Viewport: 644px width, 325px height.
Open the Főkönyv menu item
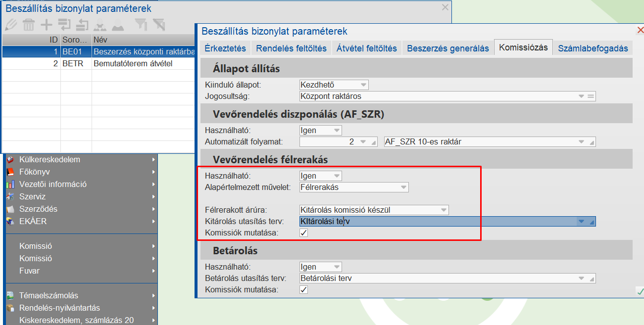tap(81, 172)
